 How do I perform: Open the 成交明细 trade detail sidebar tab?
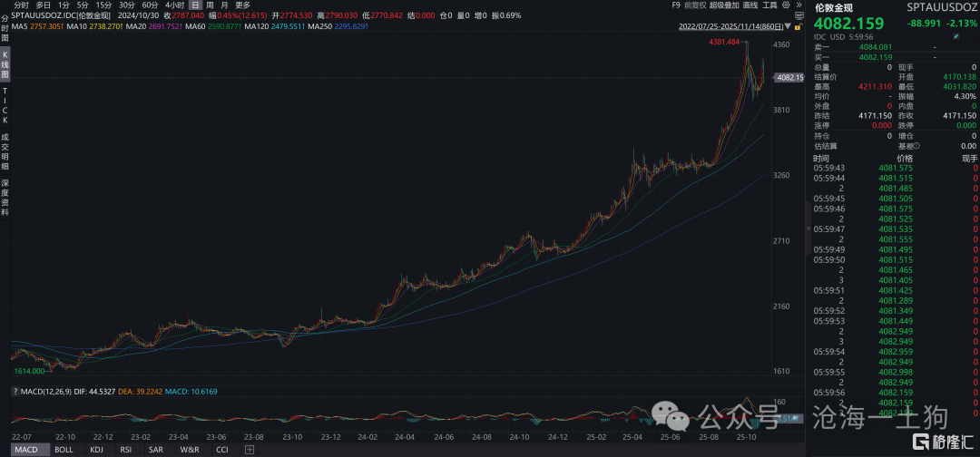tap(5, 149)
